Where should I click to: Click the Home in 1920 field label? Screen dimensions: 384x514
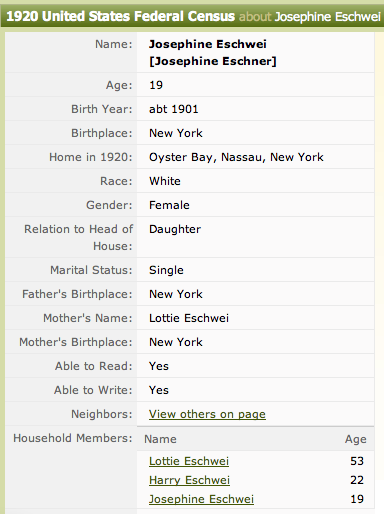[91, 157]
